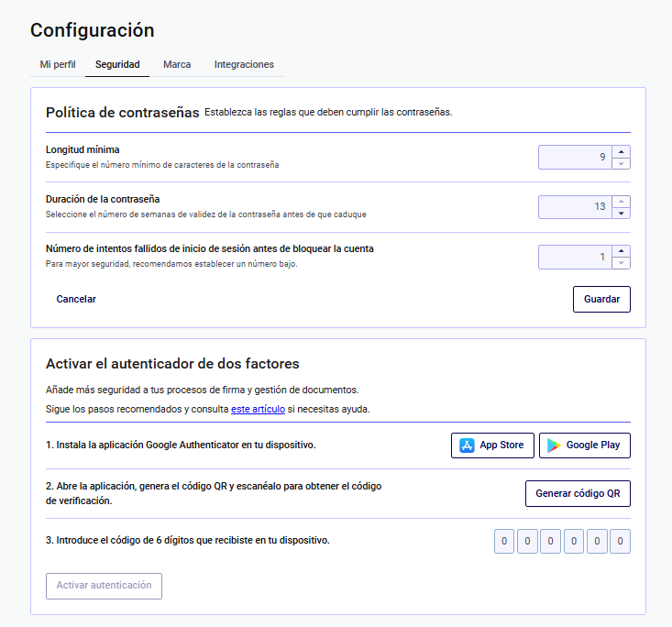The width and height of the screenshot is (672, 627).
Task: Open the "este artículo" help link
Action: [257, 409]
